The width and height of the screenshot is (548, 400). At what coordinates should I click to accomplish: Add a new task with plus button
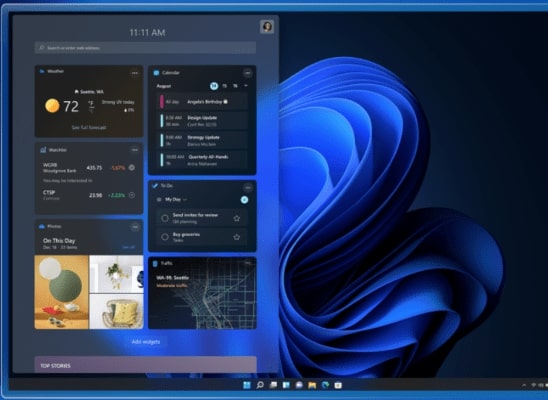pos(244,200)
